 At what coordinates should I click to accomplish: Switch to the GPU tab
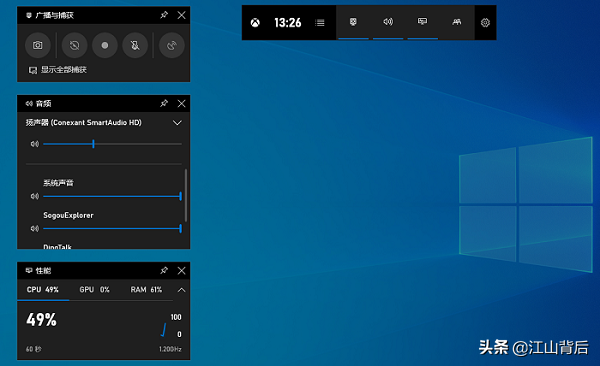95,290
